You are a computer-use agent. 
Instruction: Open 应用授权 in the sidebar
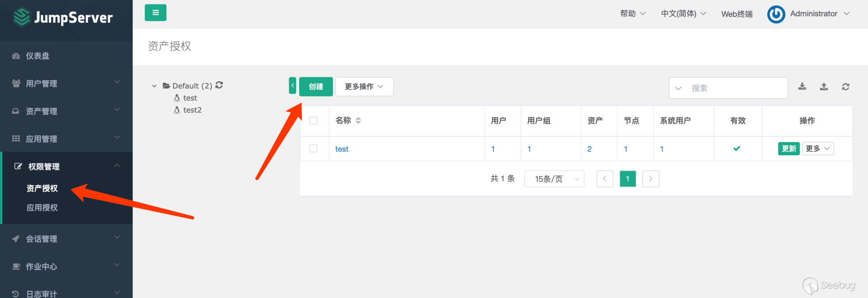coord(42,208)
